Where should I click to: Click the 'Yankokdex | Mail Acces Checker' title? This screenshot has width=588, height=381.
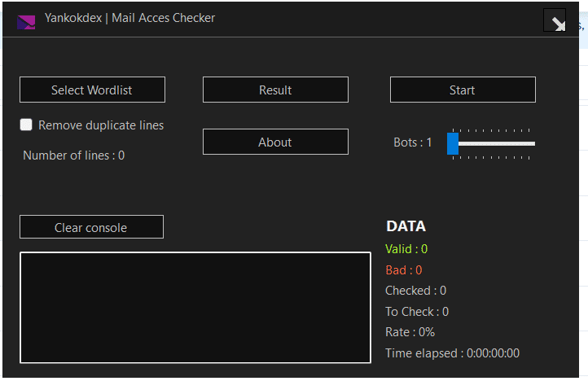point(129,18)
